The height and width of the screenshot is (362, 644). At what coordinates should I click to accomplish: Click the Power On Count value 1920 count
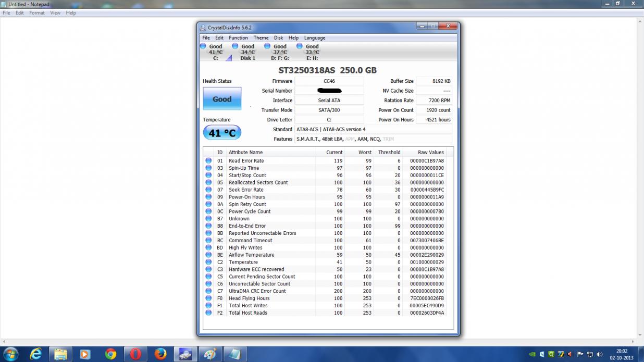[434, 110]
